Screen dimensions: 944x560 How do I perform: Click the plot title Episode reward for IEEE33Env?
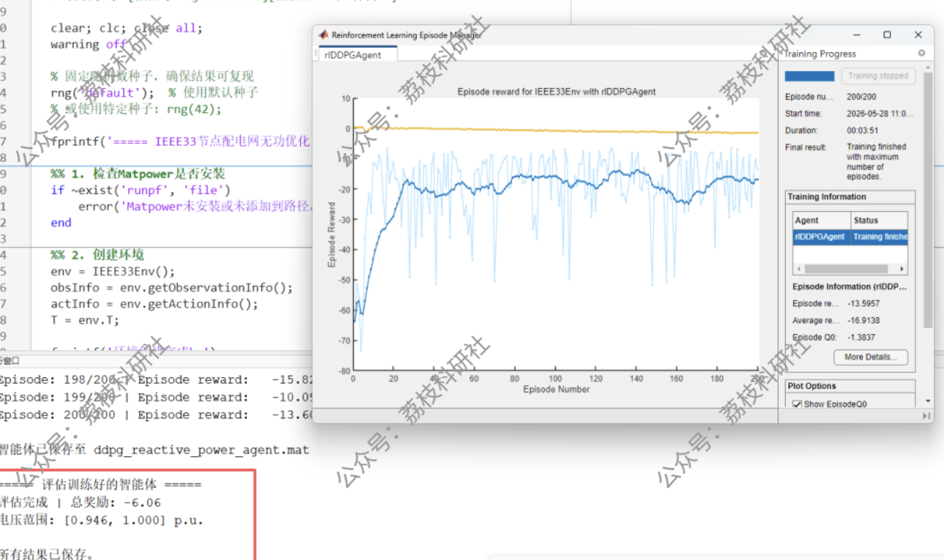557,92
